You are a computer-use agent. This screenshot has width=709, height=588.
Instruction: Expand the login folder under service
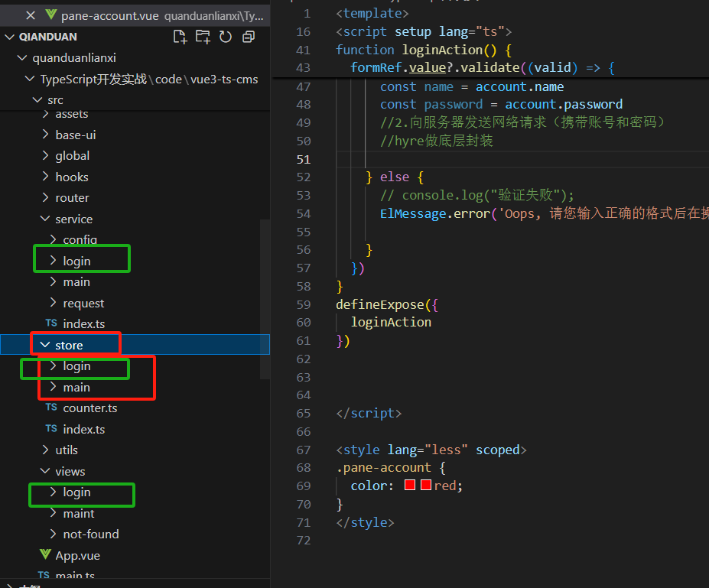[x=53, y=260]
